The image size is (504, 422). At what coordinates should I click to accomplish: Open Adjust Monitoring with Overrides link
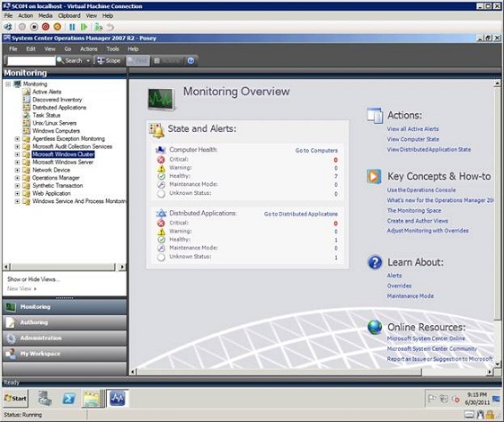tap(428, 231)
